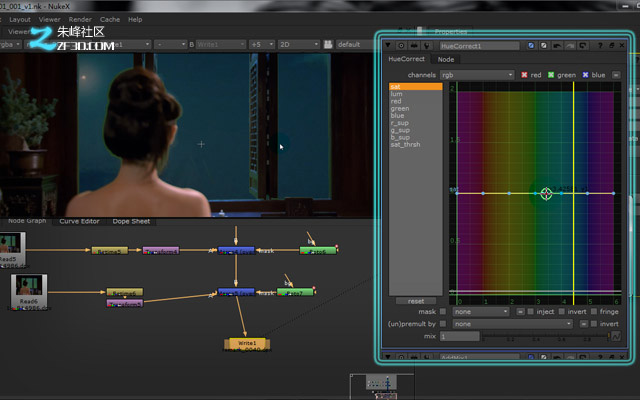Image resolution: width=640 pixels, height=400 pixels.
Task: Click the reset button below the curve list
Action: pyautogui.click(x=416, y=301)
